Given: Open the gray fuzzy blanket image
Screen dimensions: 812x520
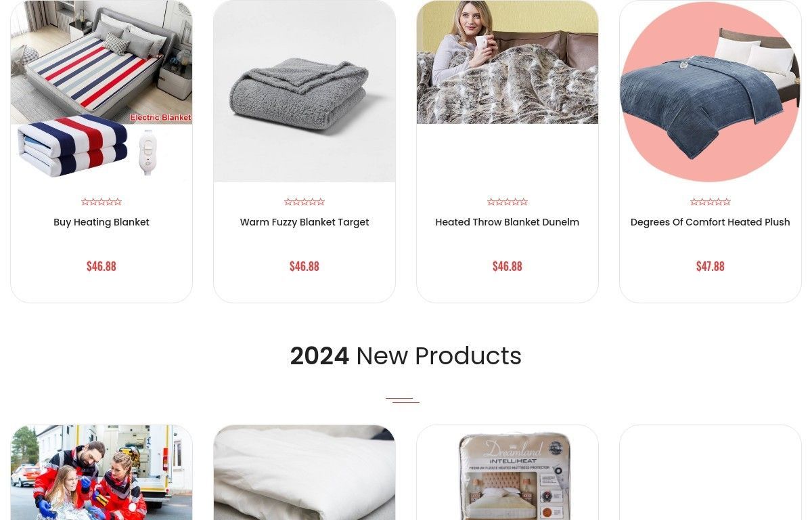Looking at the screenshot, I should point(304,91).
